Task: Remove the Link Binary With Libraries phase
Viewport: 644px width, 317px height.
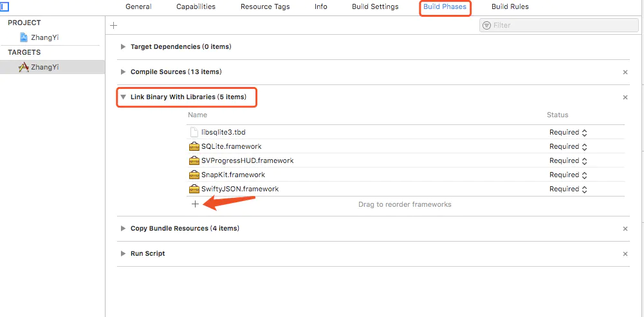Action: [625, 97]
